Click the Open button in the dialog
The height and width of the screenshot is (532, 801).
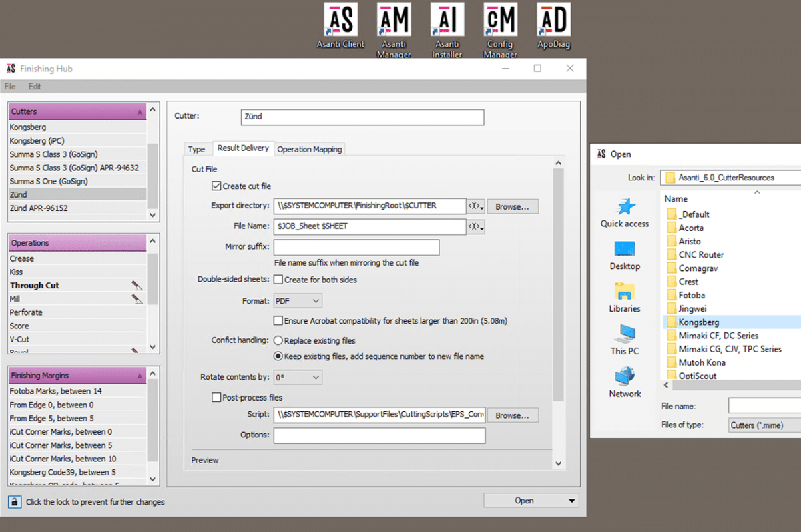[x=525, y=500]
